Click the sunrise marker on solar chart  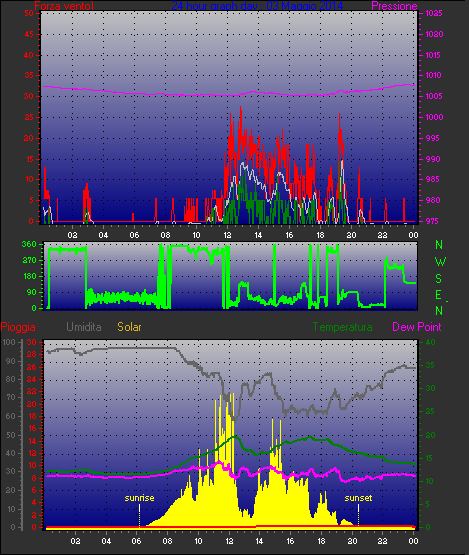(x=139, y=498)
